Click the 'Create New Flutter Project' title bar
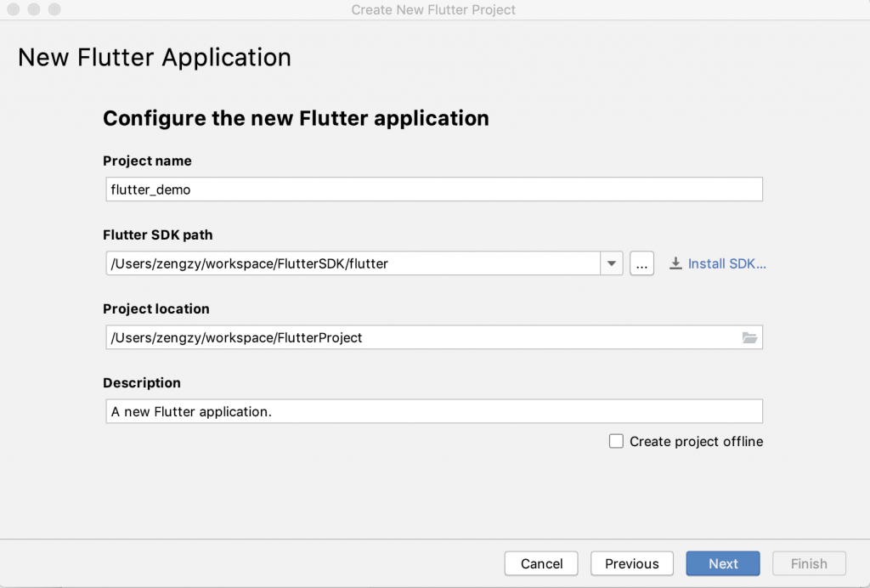The width and height of the screenshot is (870, 588). (433, 10)
